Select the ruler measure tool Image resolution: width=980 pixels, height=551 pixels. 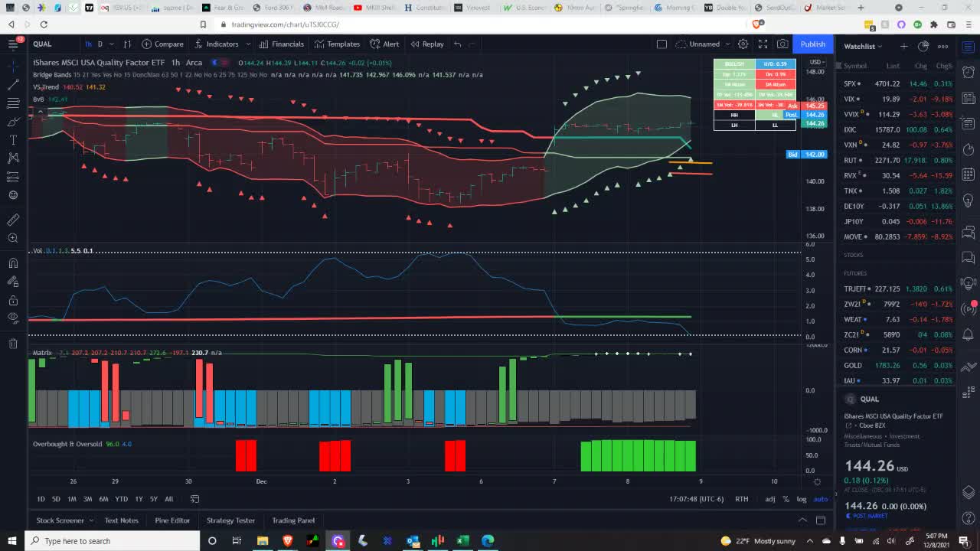pos(13,220)
